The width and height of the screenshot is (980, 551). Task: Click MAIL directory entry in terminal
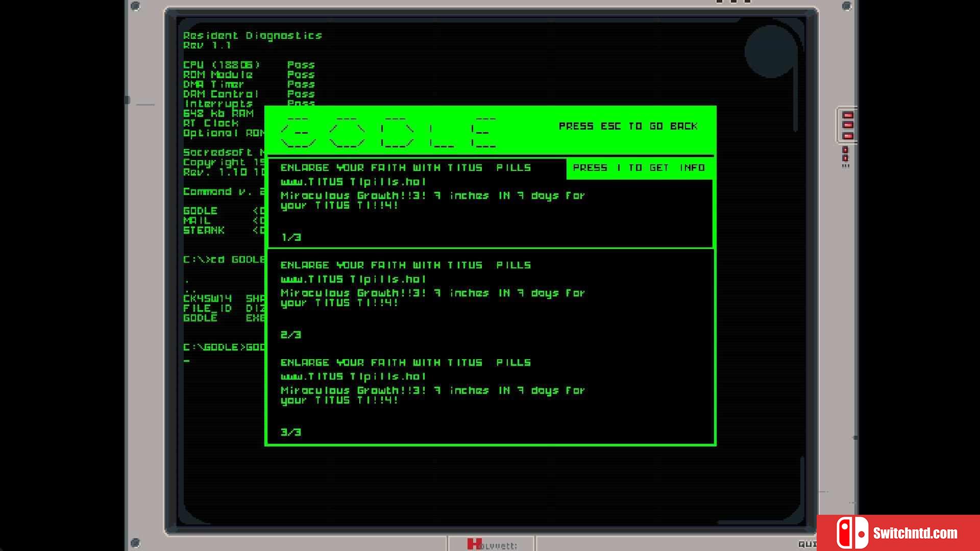pyautogui.click(x=224, y=220)
